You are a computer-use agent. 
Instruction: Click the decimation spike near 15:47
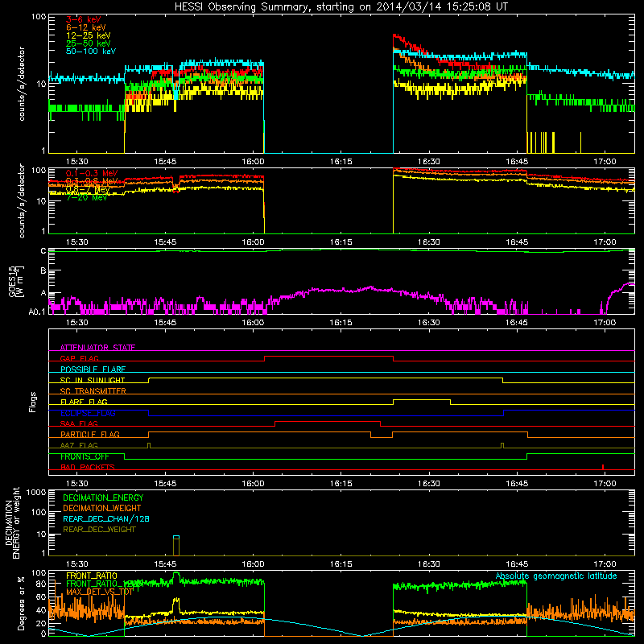click(x=176, y=546)
